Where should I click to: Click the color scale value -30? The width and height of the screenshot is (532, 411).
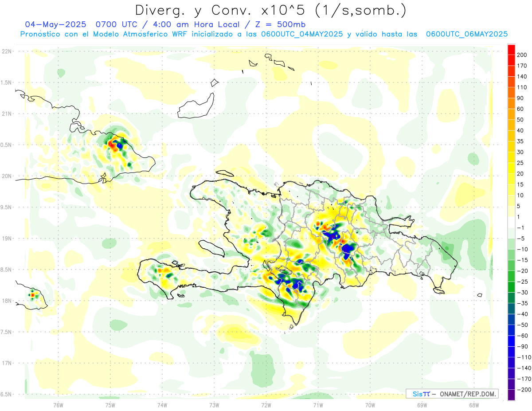(x=523, y=292)
